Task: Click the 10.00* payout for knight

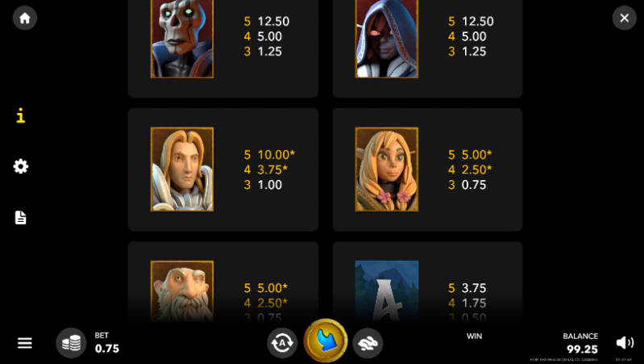Action: point(276,155)
